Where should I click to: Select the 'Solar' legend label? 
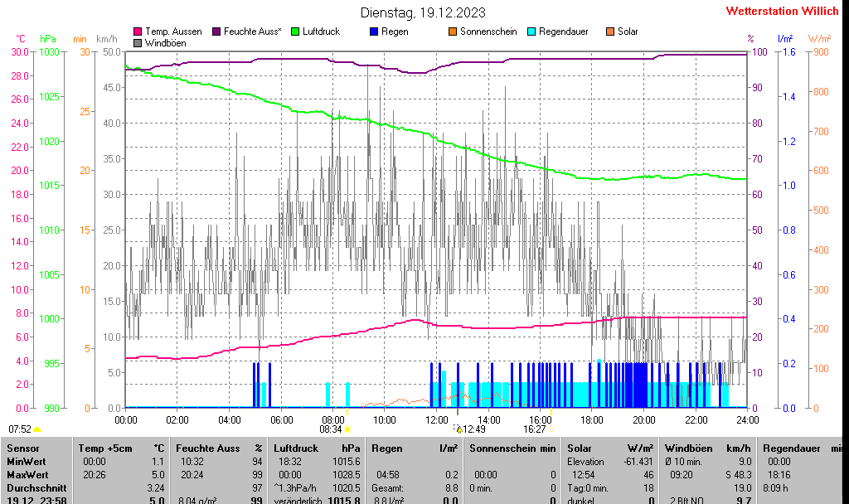pos(628,32)
